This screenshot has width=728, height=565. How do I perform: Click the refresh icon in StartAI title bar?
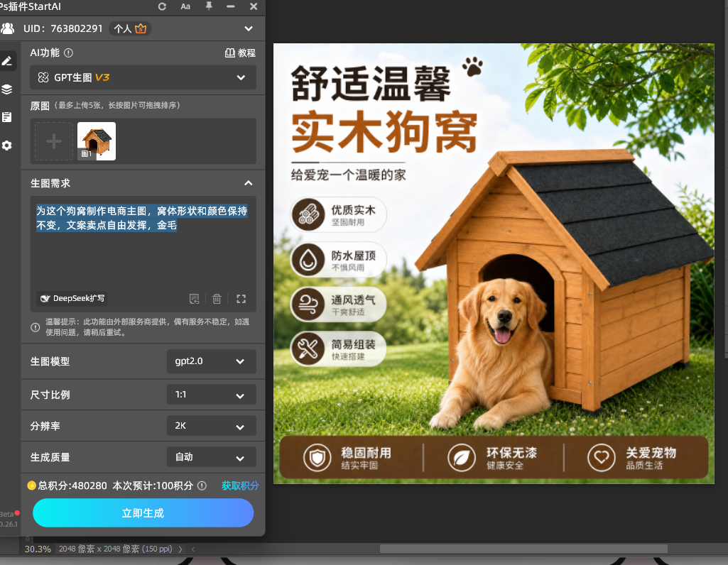point(162,6)
